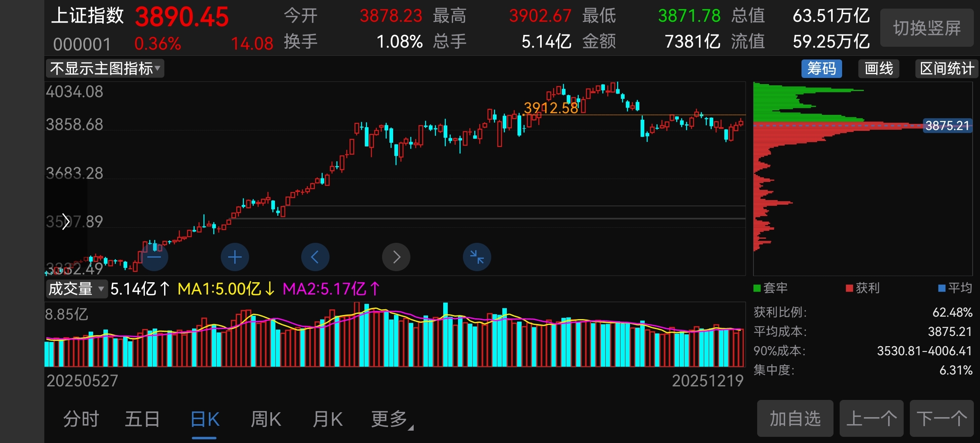
Task: Click the shrink chart arrows icon
Action: tap(477, 257)
